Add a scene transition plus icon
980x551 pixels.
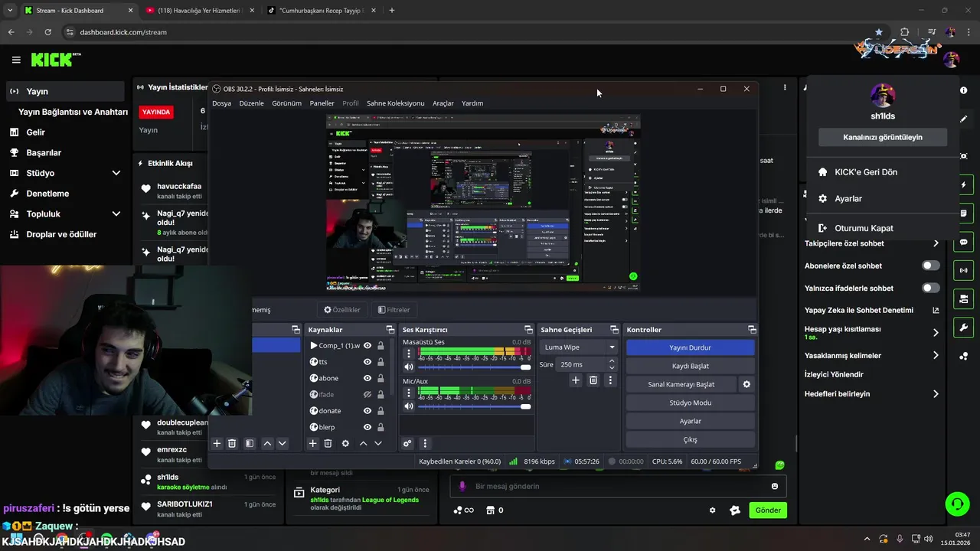coord(576,380)
